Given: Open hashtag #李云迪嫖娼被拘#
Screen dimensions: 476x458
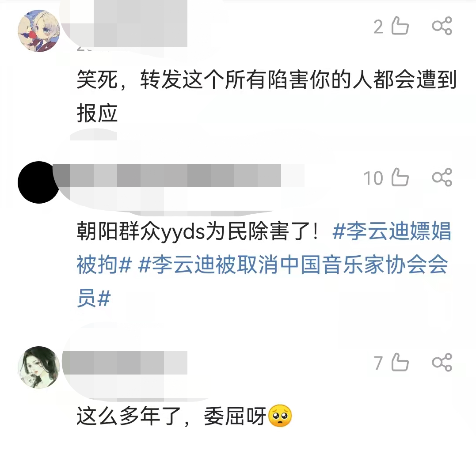Looking at the screenshot, I should pos(263,248).
